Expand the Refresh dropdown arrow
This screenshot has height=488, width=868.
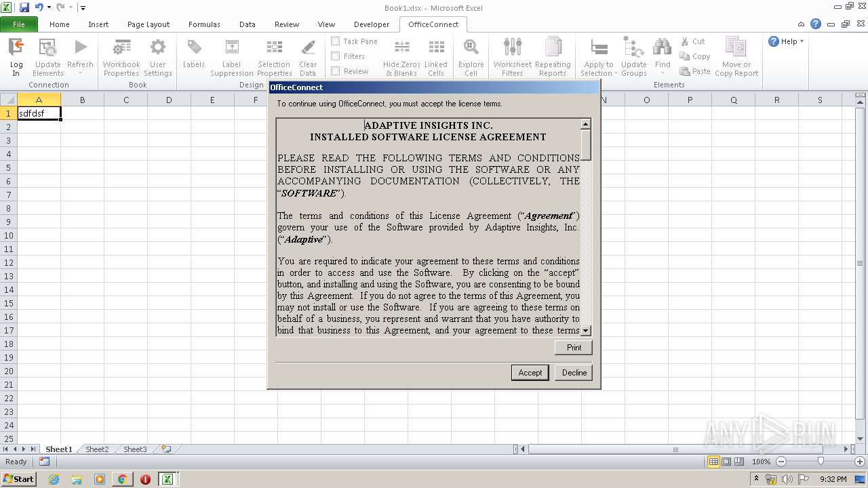click(x=80, y=73)
